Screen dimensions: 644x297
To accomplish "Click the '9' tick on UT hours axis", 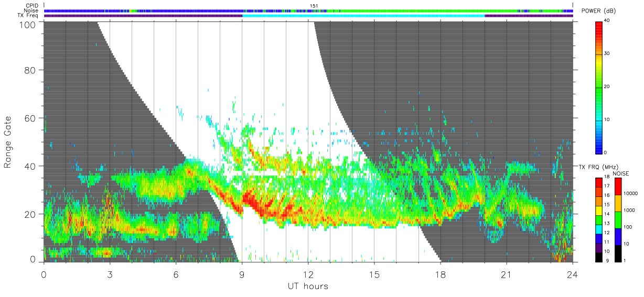I will tap(242, 274).
